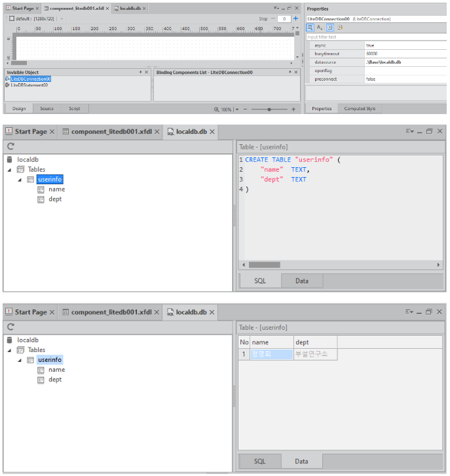The width and height of the screenshot is (450, 476).
Task: Click the localdb database icon in the middle tree
Action: pyautogui.click(x=9, y=159)
